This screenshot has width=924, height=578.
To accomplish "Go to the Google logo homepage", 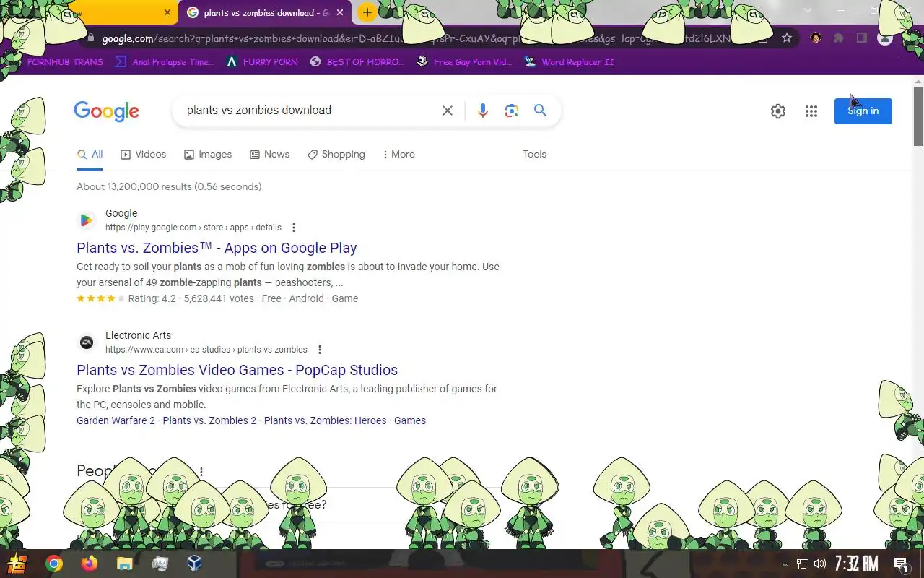I will coord(106,111).
